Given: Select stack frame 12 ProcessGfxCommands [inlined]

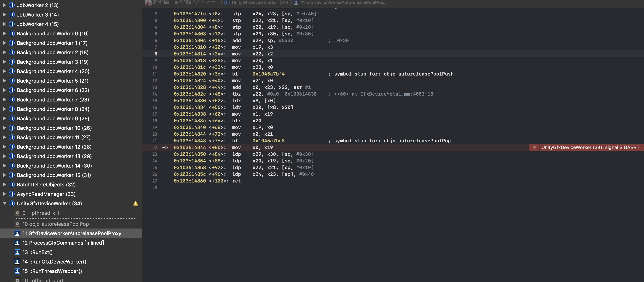Looking at the screenshot, I should tap(63, 243).
